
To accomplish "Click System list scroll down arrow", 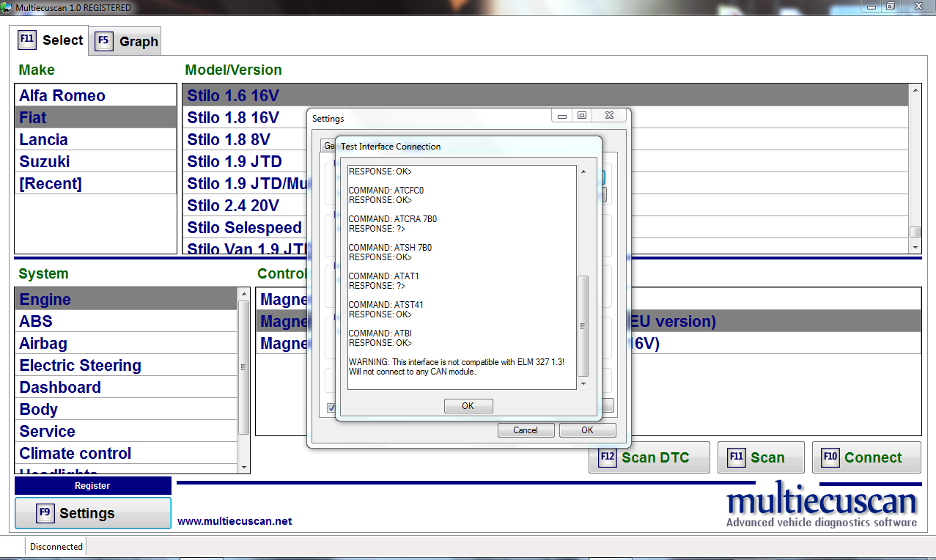I will tap(243, 467).
